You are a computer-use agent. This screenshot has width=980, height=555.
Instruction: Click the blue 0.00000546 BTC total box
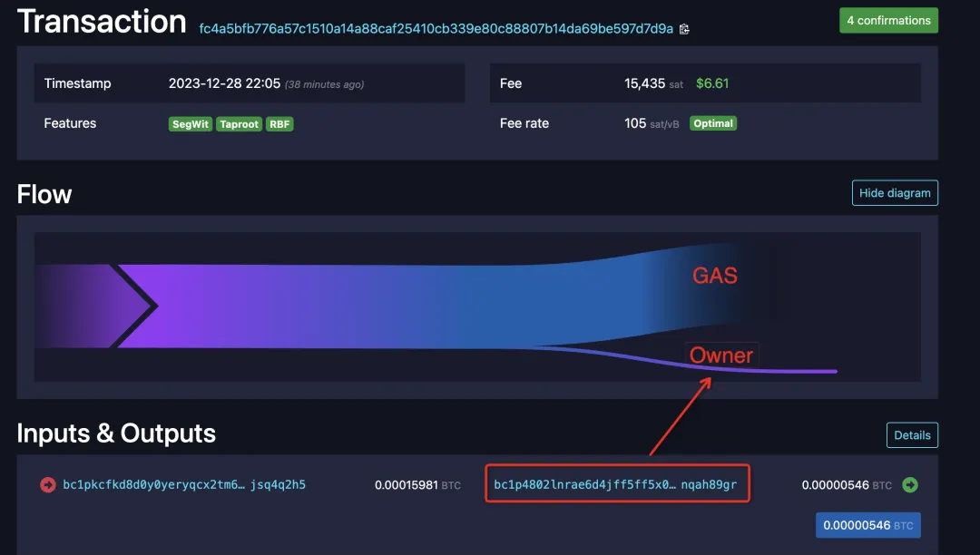click(x=867, y=525)
